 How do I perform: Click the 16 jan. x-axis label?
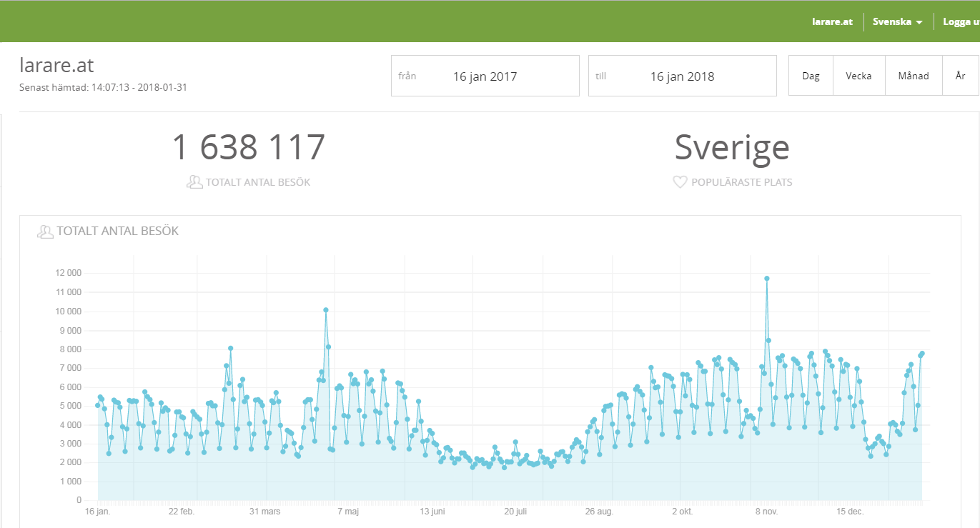98,512
